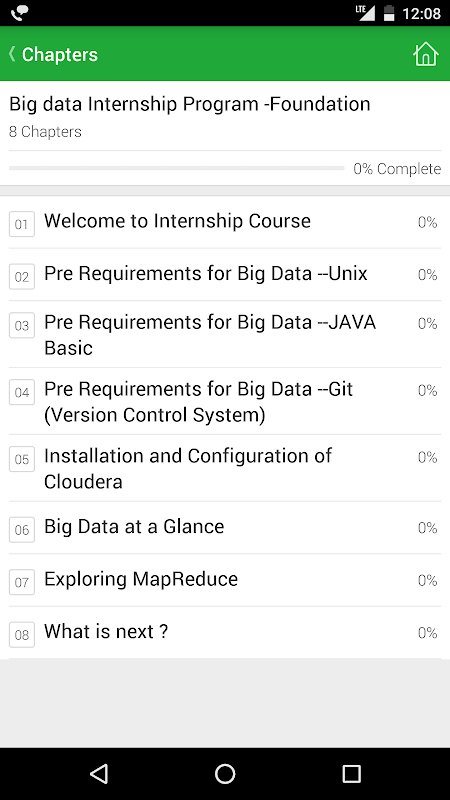Open Installation and Configuration of Cloudera
The height and width of the screenshot is (800, 450).
point(225,468)
